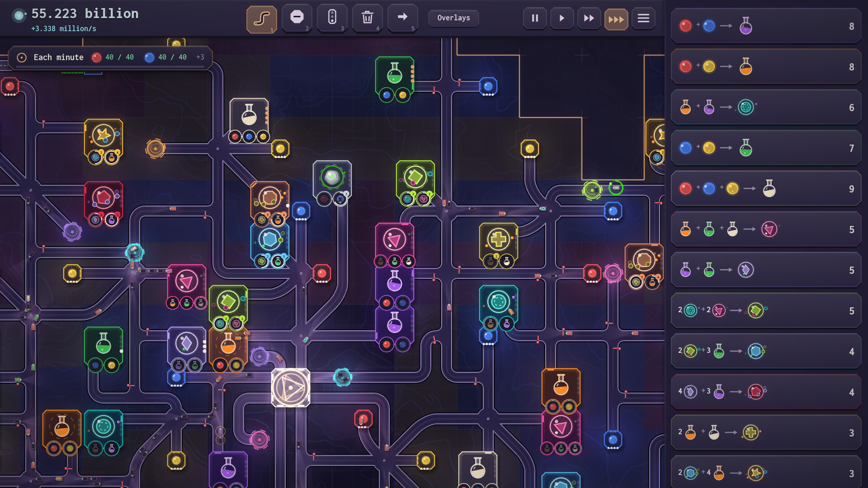
Task: Open the Each minute delivery goal bar
Action: (110, 58)
